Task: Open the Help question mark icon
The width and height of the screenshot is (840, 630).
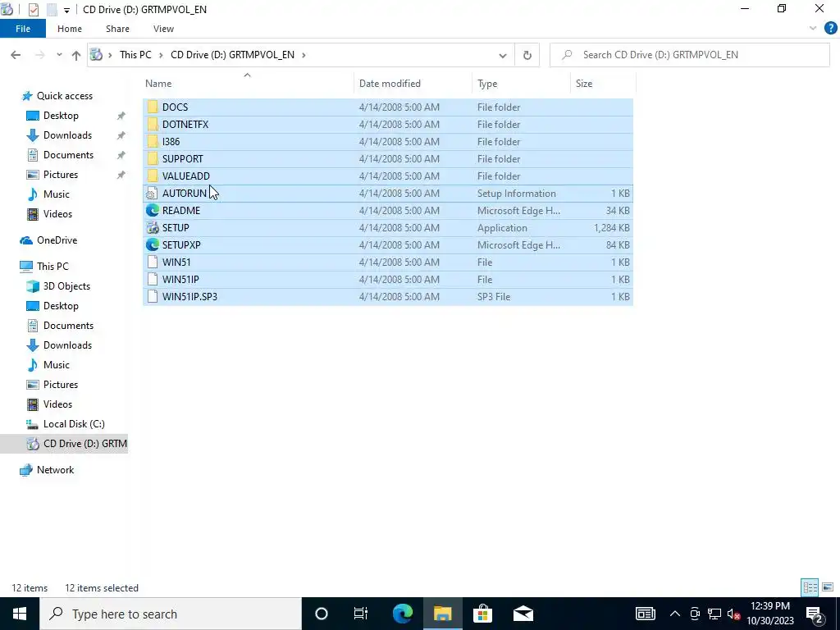Action: point(830,29)
